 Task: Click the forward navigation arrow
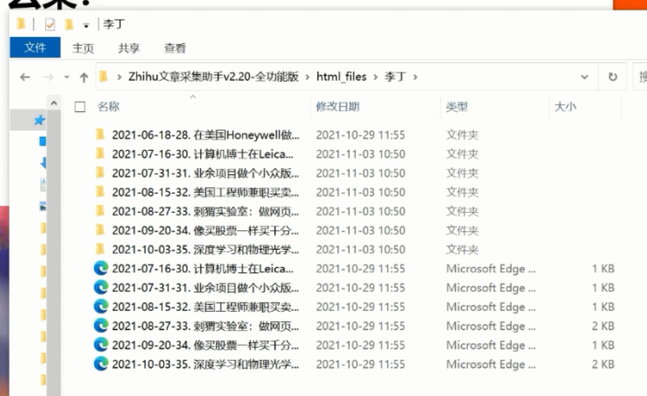(x=49, y=77)
